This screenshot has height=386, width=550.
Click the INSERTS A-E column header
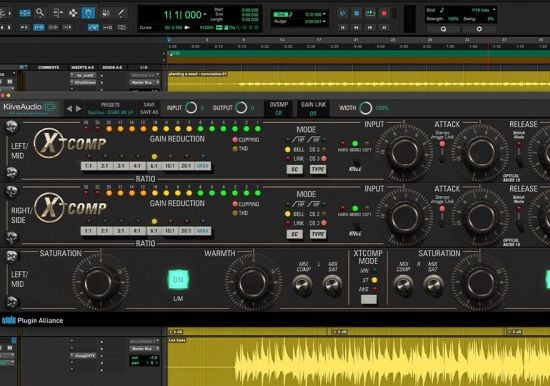82,67
